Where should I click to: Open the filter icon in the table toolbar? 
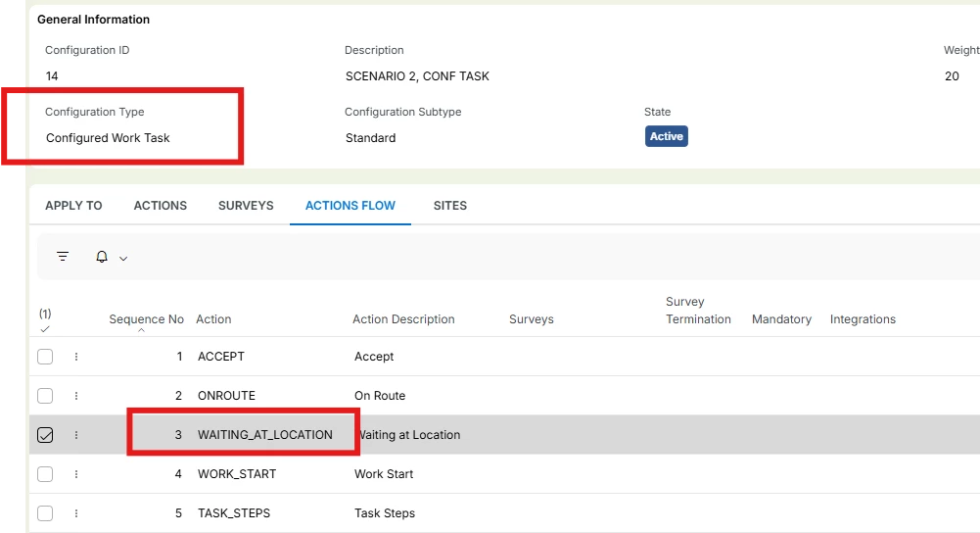63,257
